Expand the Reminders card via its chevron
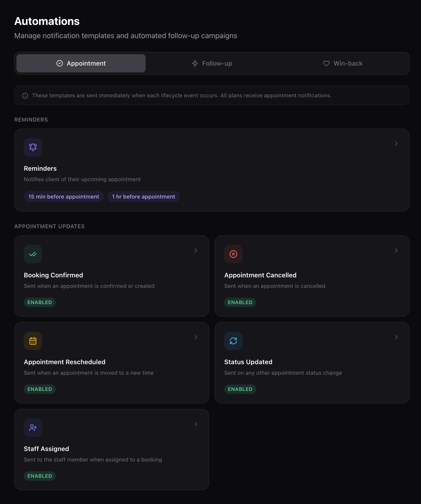The height and width of the screenshot is (504, 421). coord(396,143)
